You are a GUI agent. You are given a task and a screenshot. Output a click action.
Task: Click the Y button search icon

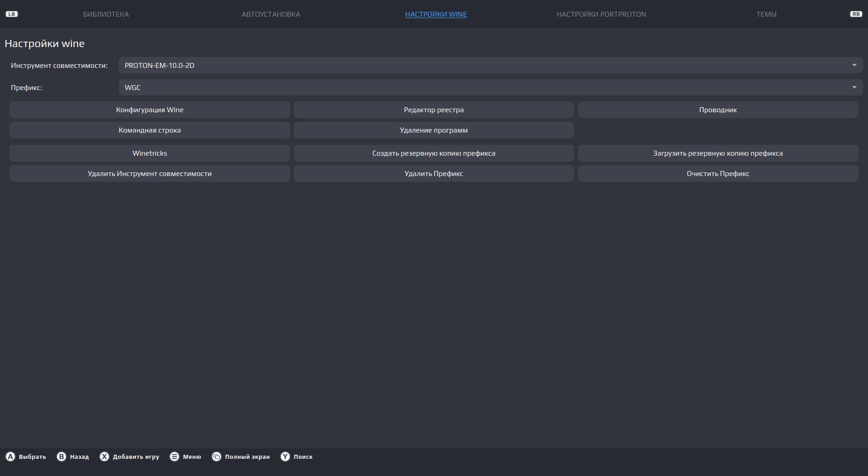point(285,457)
